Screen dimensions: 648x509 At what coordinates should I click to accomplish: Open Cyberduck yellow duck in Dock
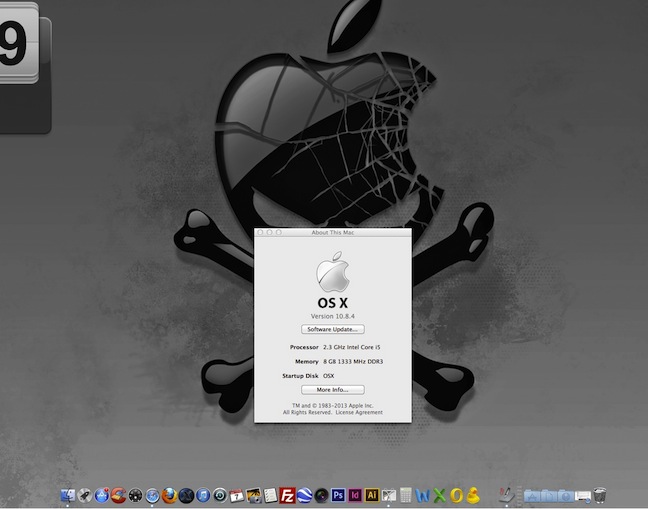(x=473, y=495)
